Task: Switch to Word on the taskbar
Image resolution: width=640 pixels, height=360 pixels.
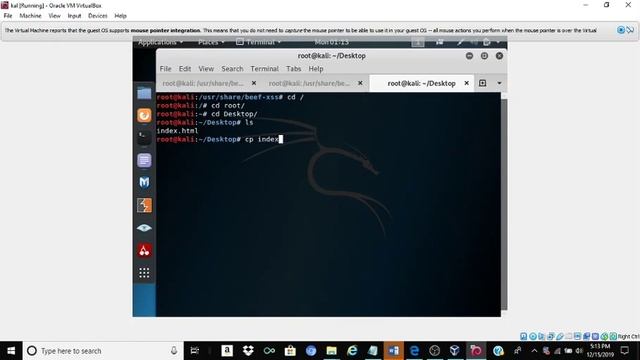Action: pos(393,351)
